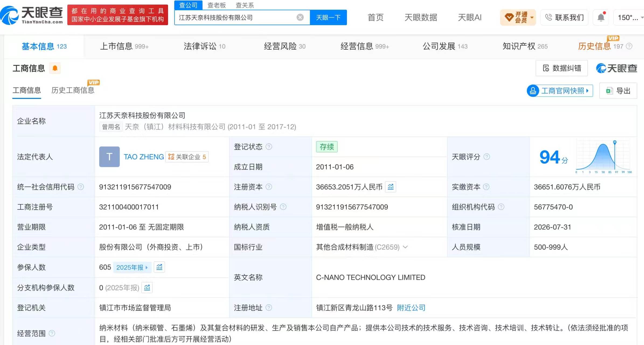Image resolution: width=644 pixels, height=345 pixels.
Task: Expand 其他合成材料制造 industry chevron
Action: pyautogui.click(x=405, y=247)
